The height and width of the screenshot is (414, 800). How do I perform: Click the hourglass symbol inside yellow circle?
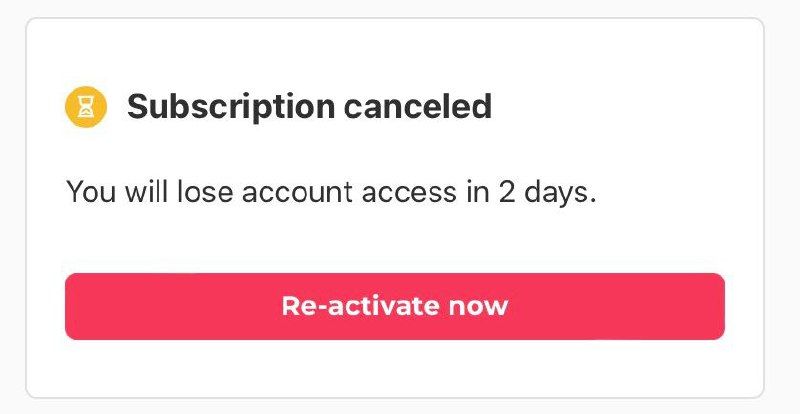click(87, 107)
